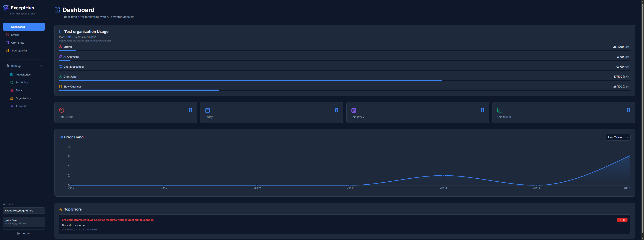Open the project selector showing ExceptHub/BuggyShop

pyautogui.click(x=23, y=211)
